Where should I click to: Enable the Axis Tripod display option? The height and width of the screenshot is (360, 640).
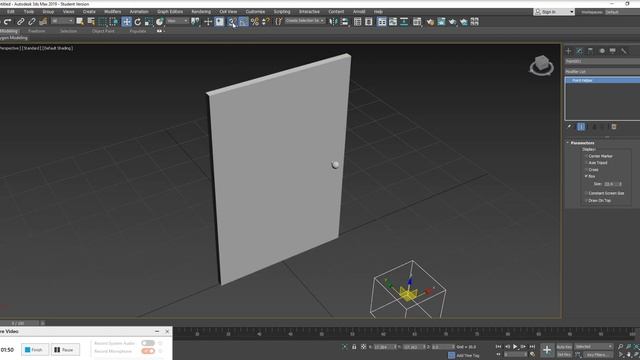coord(596,162)
